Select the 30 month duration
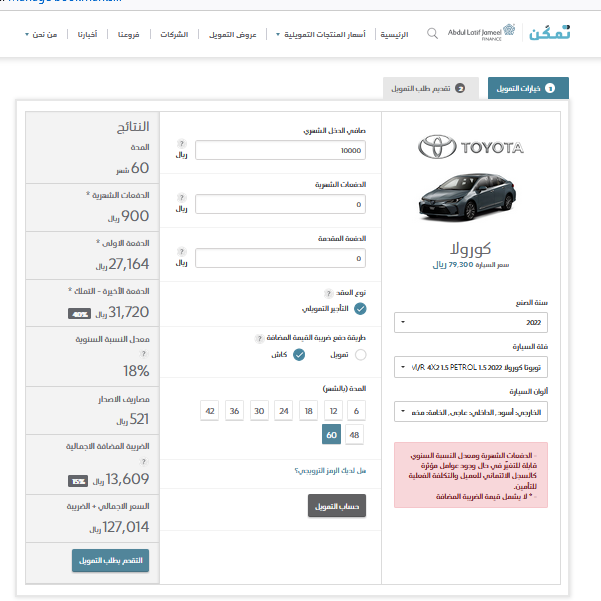601x601 pixels. pos(259,411)
